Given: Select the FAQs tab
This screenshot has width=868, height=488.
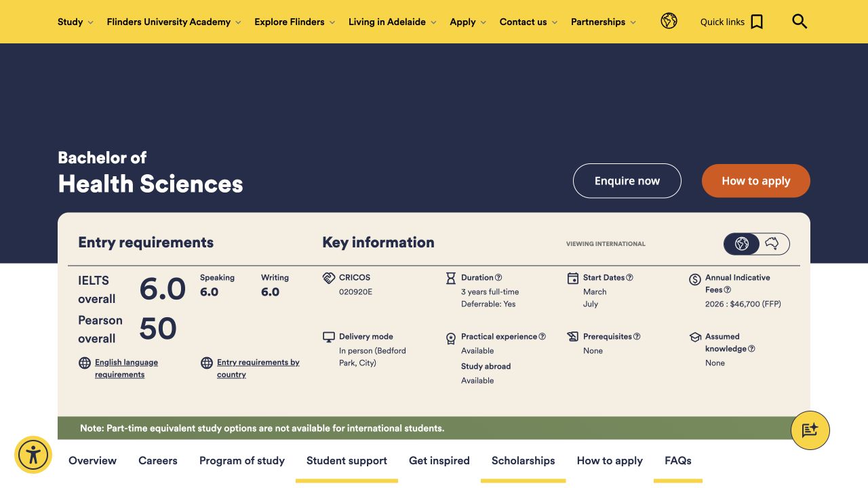Looking at the screenshot, I should pyautogui.click(x=678, y=461).
